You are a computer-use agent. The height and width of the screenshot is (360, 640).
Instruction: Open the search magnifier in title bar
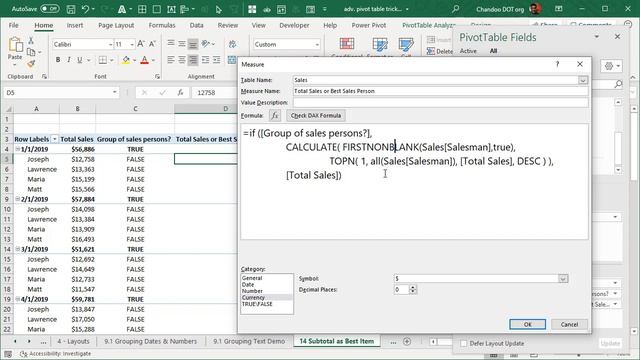(456, 9)
